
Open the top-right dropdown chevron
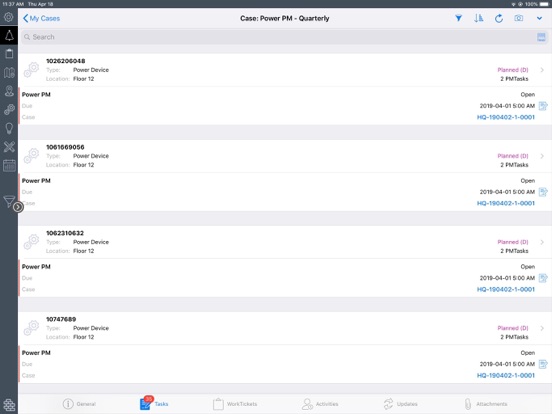(x=539, y=18)
